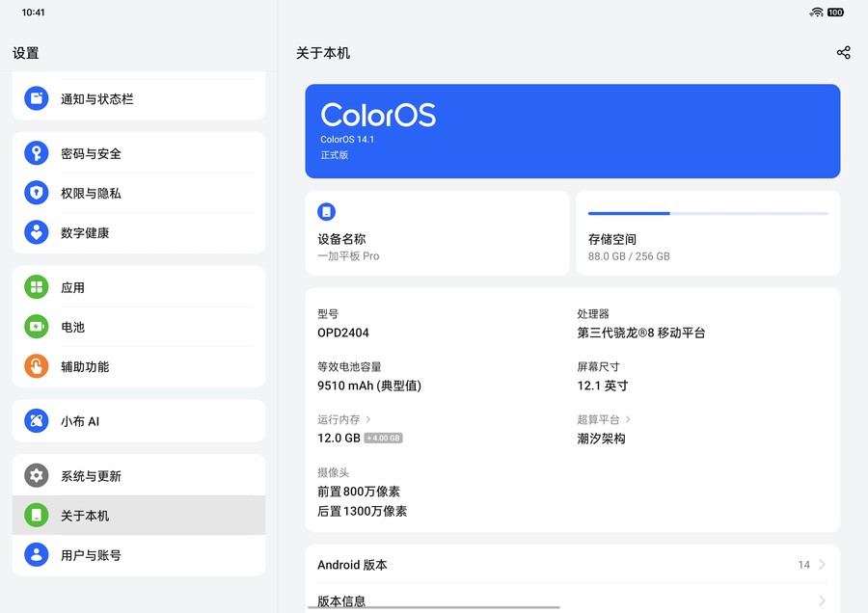The height and width of the screenshot is (613, 868).
Task: Open the Users & accounts person icon
Action: click(x=36, y=555)
